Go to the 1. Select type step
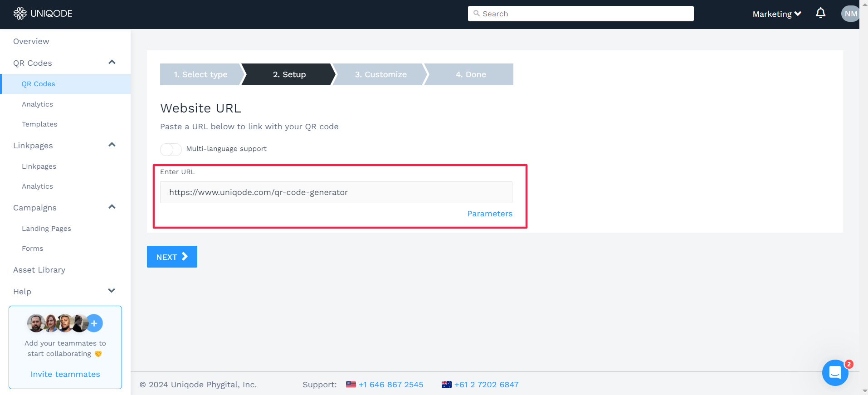 [200, 74]
